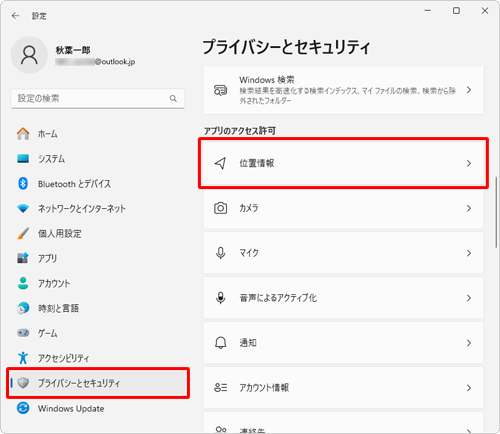The image size is (500, 434).
Task: Select システム in the sidebar
Action: [x=98, y=159]
